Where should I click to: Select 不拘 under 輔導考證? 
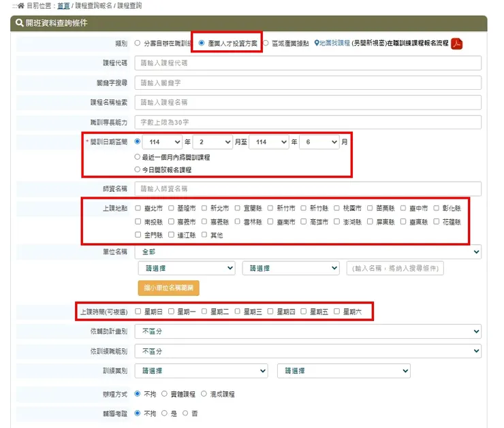[138, 413]
